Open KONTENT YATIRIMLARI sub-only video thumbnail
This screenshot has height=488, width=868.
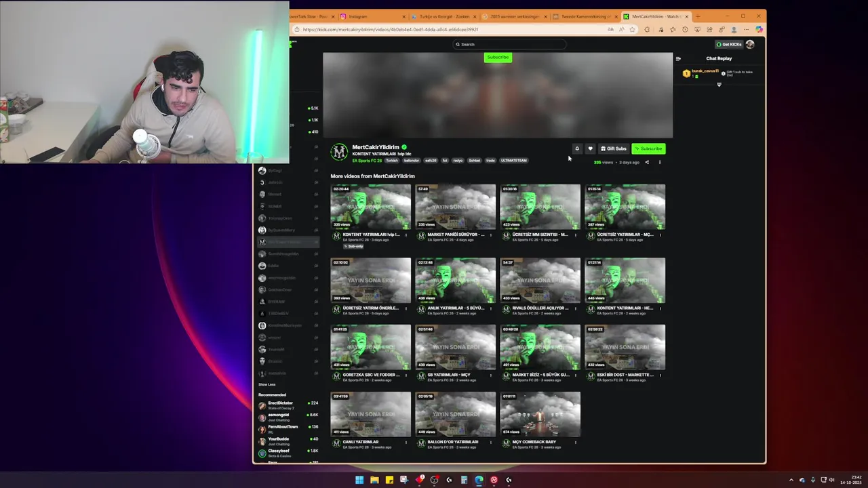[371, 207]
